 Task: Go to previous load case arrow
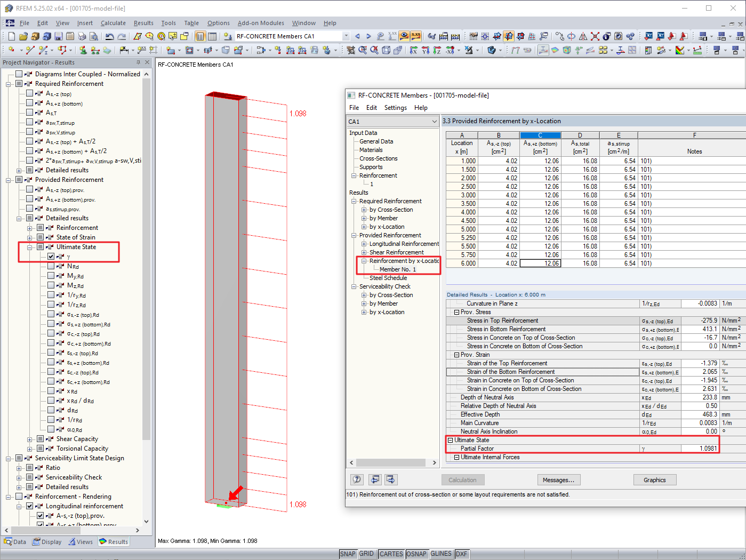(357, 36)
